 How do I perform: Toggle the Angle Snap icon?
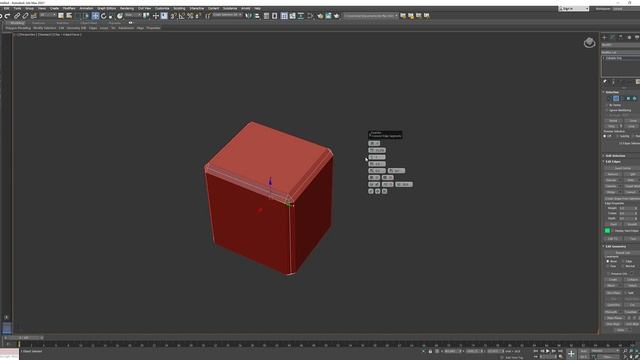[x=182, y=16]
